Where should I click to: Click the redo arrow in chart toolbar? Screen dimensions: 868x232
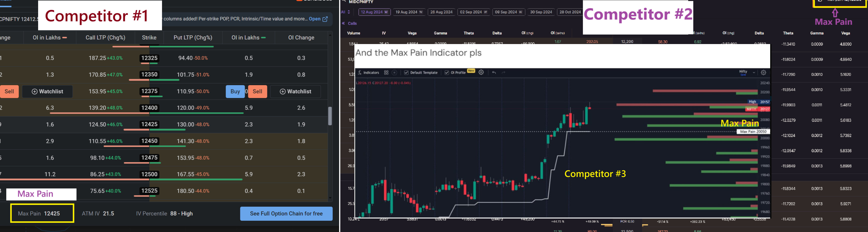point(503,73)
